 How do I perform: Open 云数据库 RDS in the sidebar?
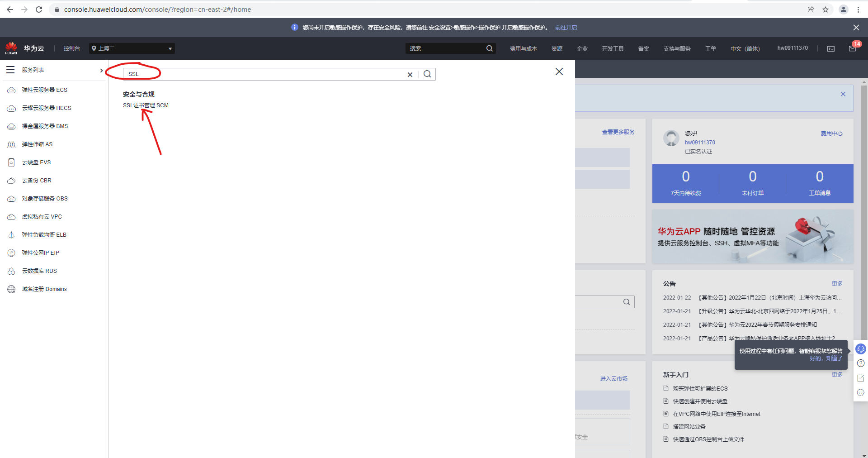39,271
